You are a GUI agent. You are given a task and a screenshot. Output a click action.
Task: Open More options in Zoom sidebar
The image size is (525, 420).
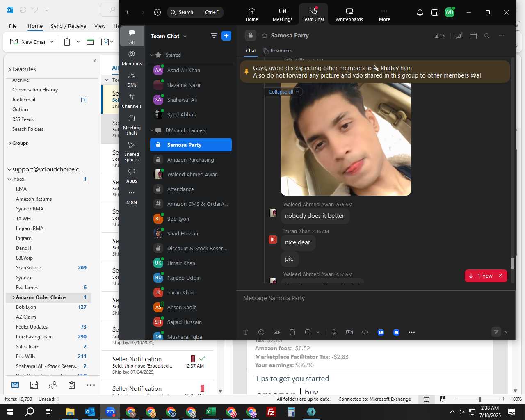pyautogui.click(x=132, y=196)
